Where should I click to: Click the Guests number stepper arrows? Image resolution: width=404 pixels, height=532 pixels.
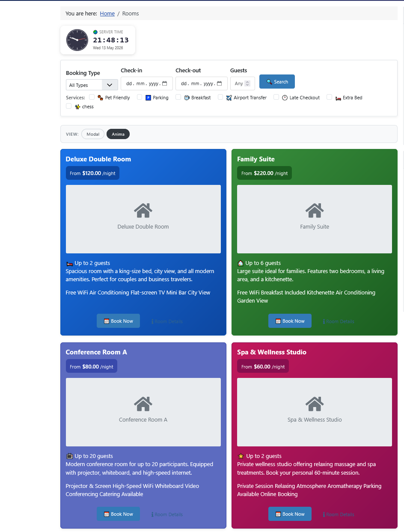(247, 83)
